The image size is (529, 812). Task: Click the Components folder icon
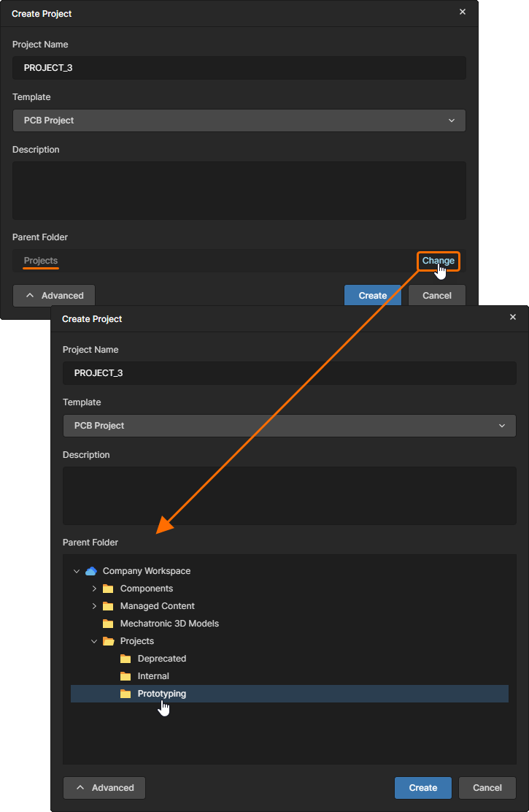(108, 589)
